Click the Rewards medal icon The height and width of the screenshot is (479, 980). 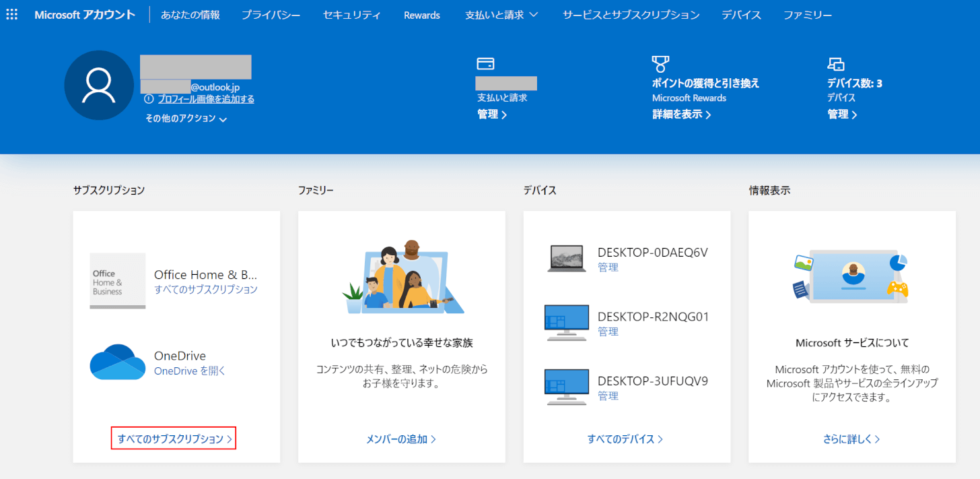click(660, 64)
